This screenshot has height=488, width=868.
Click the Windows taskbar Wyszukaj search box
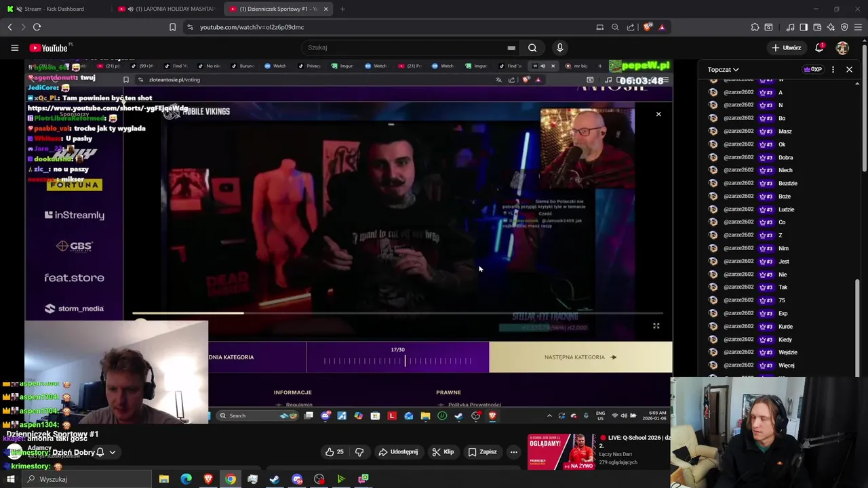(87, 479)
